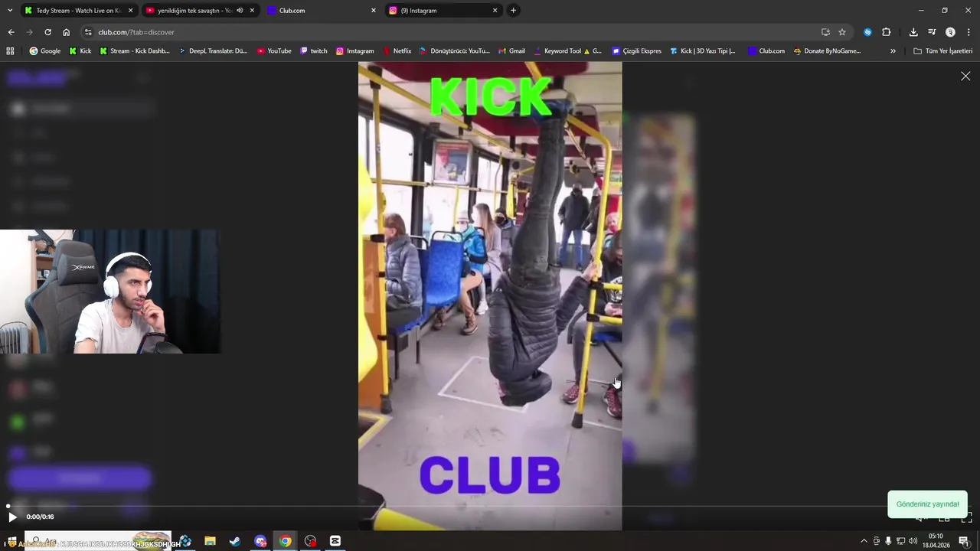Open the tab search dropdown arrow

10,11
